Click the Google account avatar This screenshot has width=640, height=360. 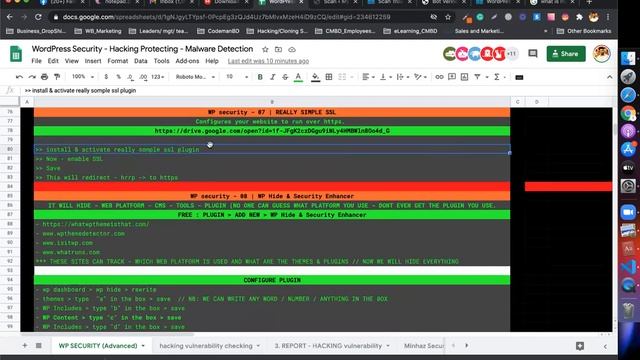[601, 53]
